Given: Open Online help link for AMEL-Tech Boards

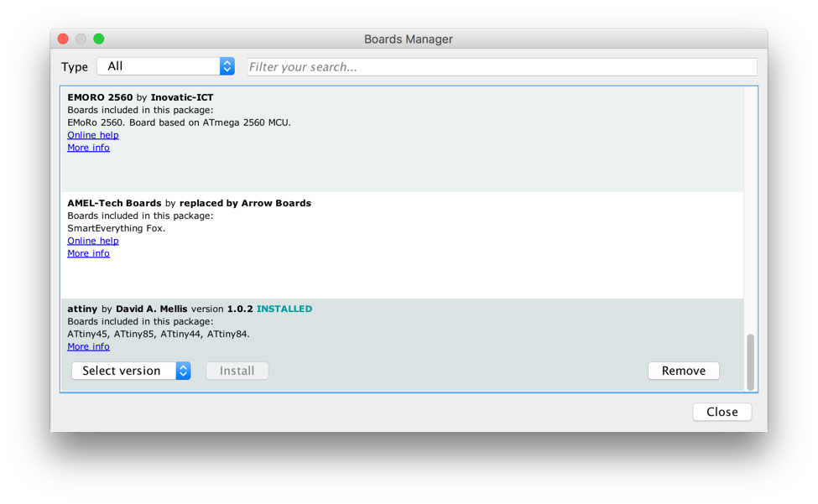Looking at the screenshot, I should tap(93, 241).
